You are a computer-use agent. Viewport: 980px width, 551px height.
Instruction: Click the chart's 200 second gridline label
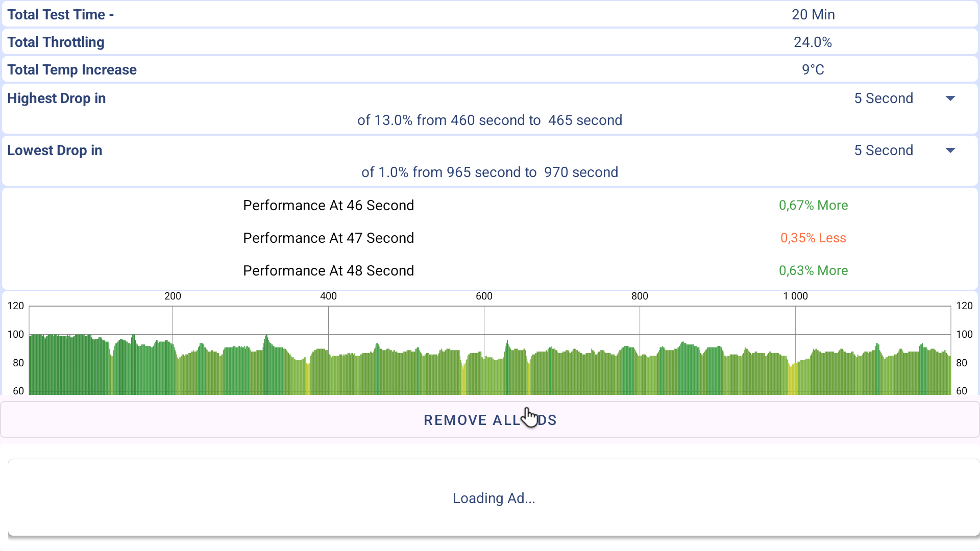pyautogui.click(x=173, y=296)
